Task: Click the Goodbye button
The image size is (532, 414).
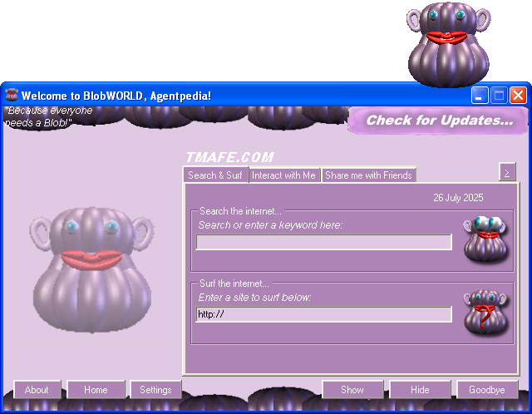Action: click(x=487, y=390)
